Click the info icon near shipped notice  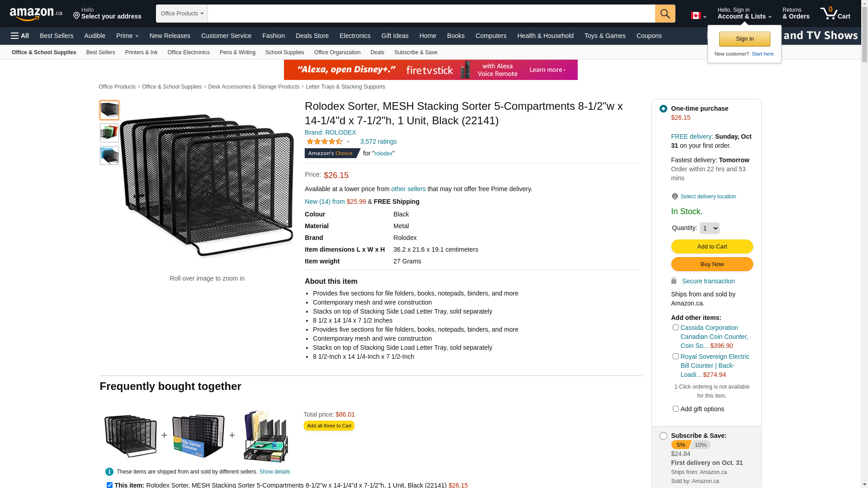click(109, 472)
